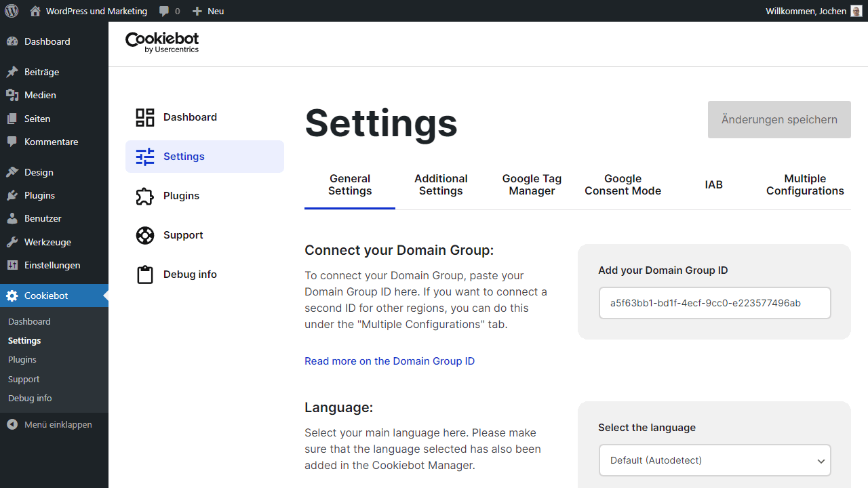Switch to the Multiple Configurations tab

pos(805,184)
